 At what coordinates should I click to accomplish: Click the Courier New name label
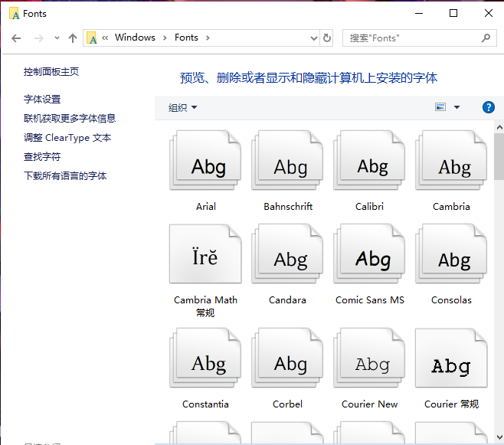(370, 404)
